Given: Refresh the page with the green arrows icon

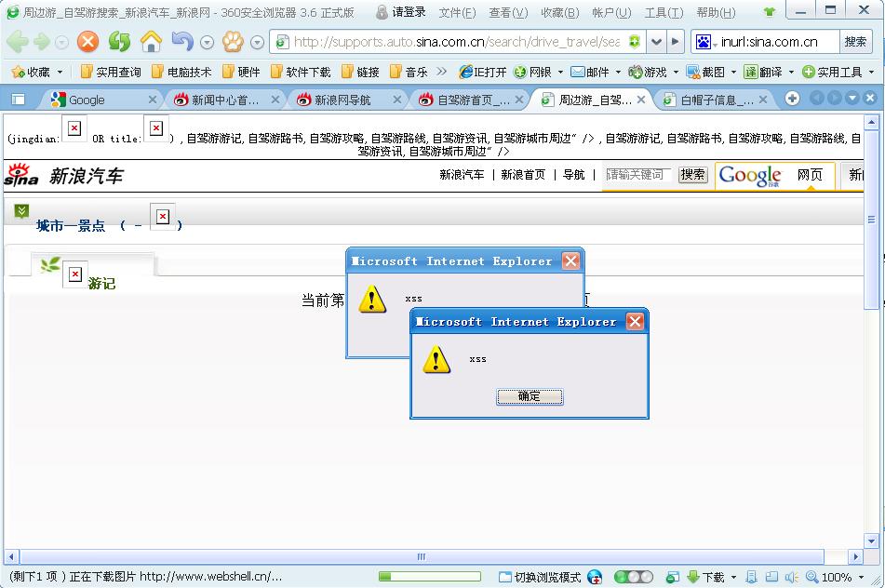Looking at the screenshot, I should 119,42.
